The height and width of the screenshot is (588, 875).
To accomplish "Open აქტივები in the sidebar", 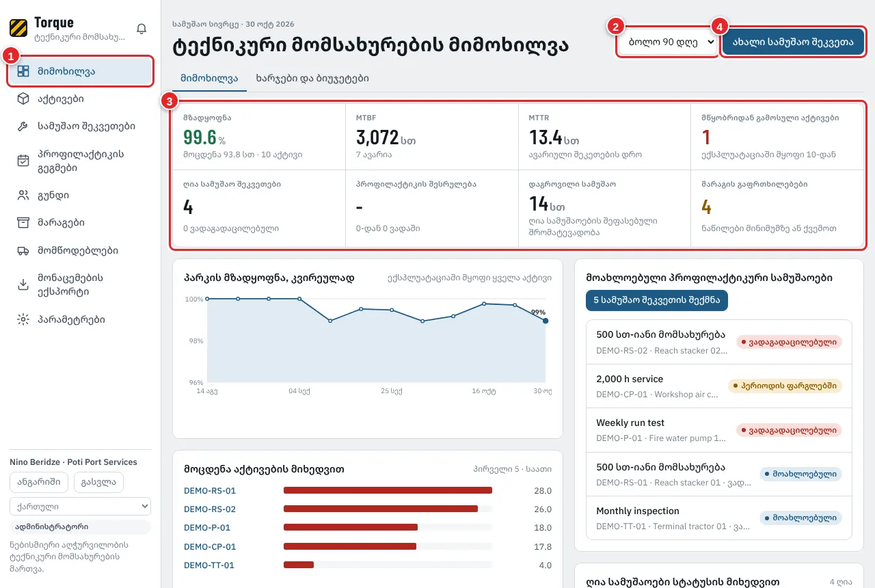I will coord(80,98).
